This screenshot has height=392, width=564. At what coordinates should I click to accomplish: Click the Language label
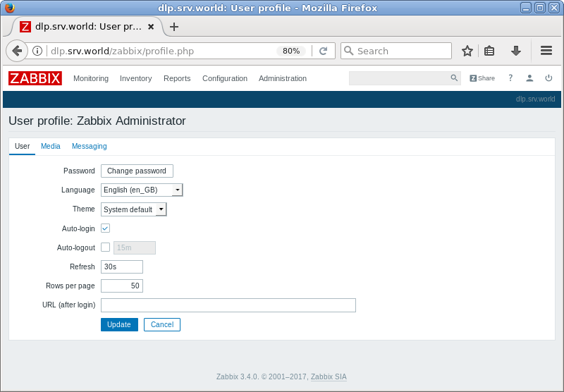[78, 190]
